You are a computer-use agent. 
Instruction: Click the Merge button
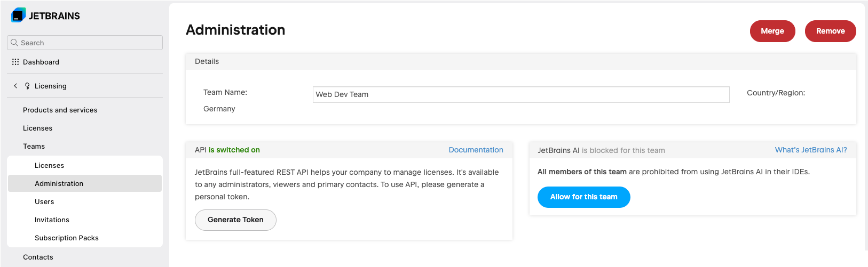tap(772, 31)
